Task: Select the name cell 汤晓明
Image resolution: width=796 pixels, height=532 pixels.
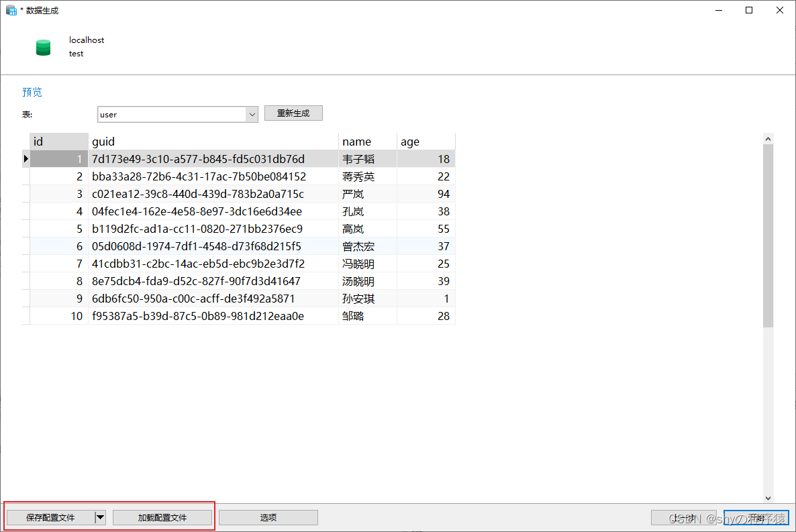Action: [x=368, y=281]
